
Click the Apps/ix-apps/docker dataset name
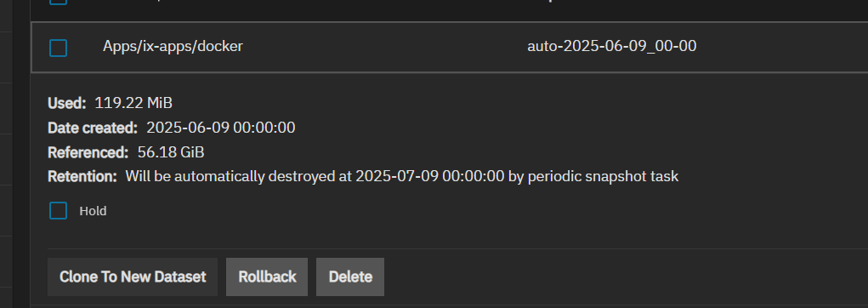pos(173,46)
